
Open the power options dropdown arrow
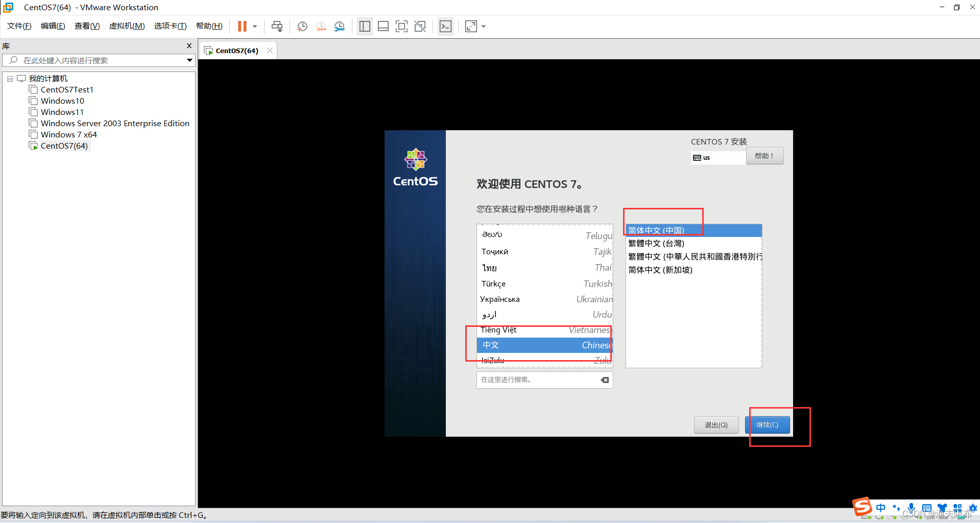coord(255,26)
